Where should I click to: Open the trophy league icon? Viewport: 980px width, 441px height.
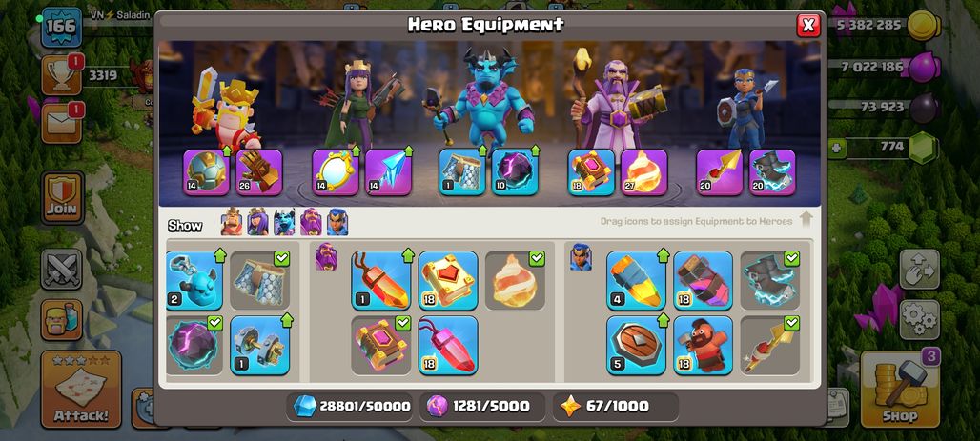pos(61,75)
